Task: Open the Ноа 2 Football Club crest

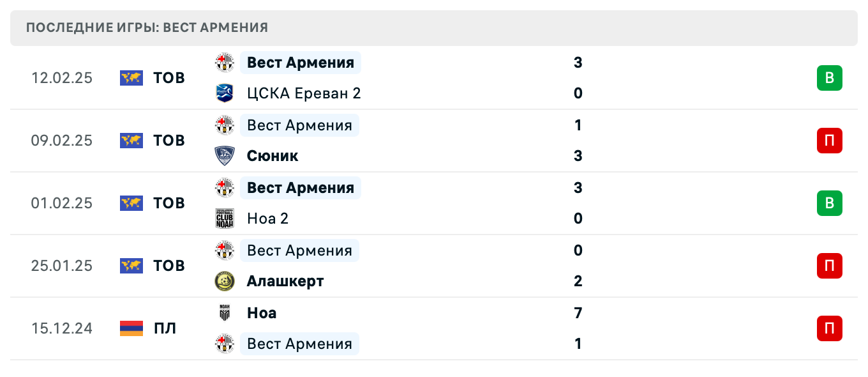Action: pos(226,218)
